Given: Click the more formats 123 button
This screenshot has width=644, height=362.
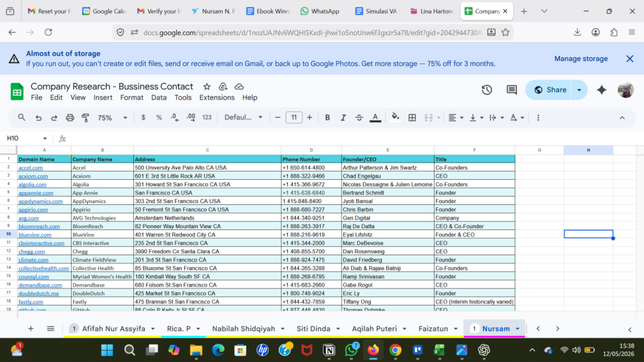Looking at the screenshot, I should pyautogui.click(x=206, y=118).
